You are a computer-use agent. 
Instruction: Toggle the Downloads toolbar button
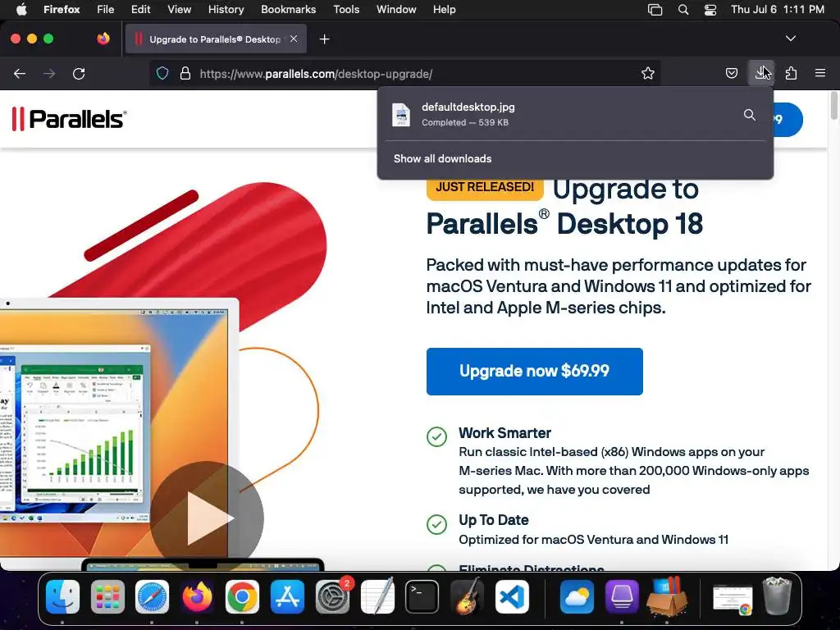761,73
